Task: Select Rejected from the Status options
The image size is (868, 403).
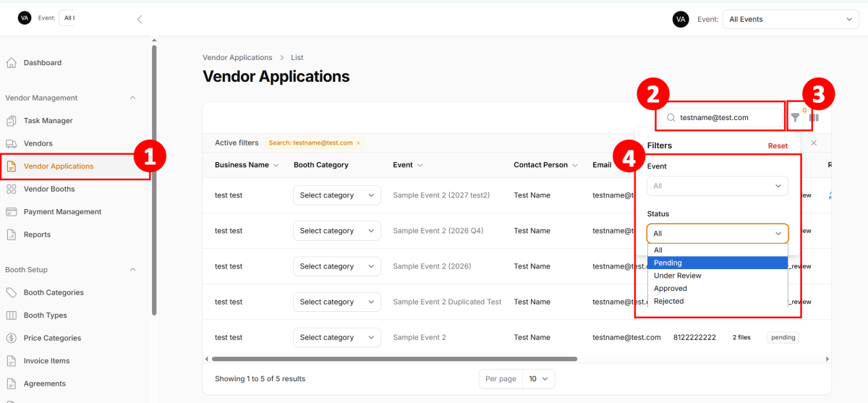Action: [668, 302]
